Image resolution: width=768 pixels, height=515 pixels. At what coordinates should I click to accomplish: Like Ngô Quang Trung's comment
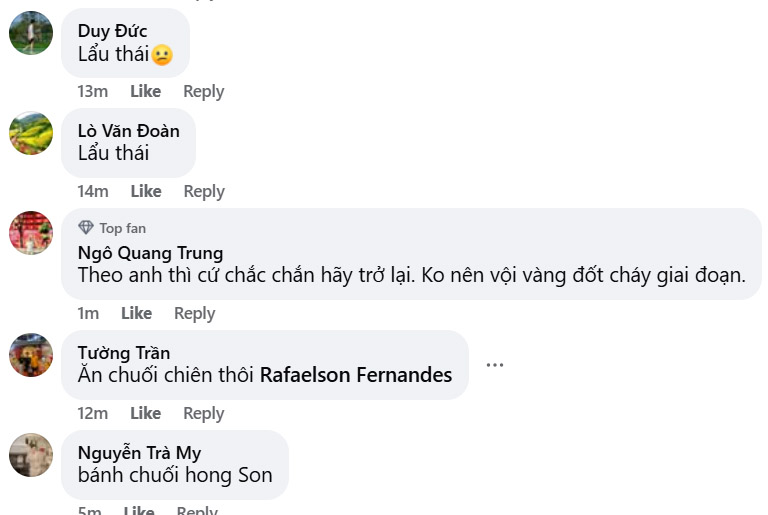coord(136,313)
